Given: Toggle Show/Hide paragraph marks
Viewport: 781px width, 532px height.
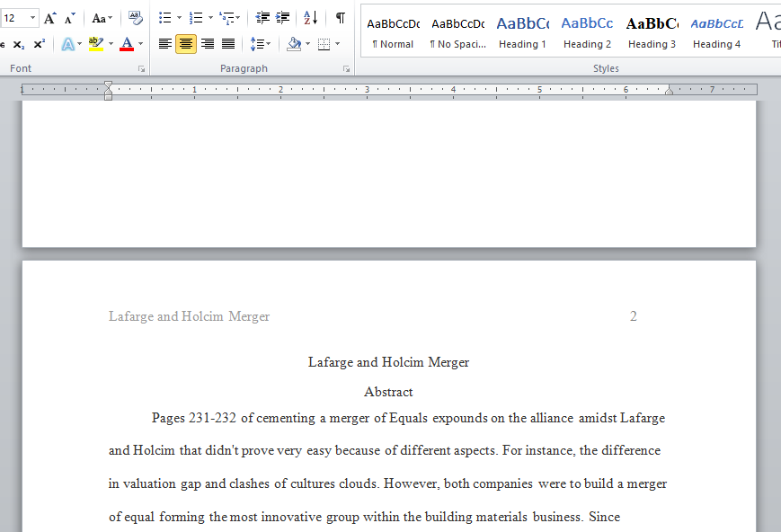Looking at the screenshot, I should 341,19.
